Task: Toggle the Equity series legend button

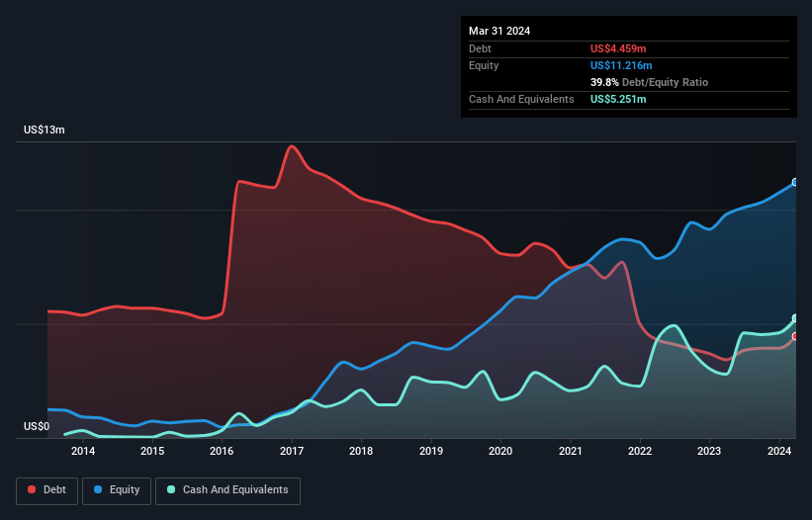Action: coord(117,490)
